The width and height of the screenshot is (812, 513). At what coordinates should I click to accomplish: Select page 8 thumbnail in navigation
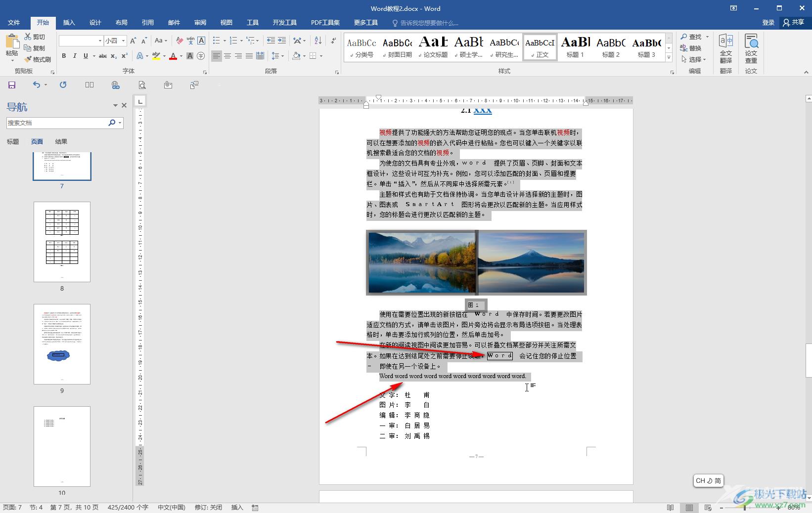coord(62,242)
